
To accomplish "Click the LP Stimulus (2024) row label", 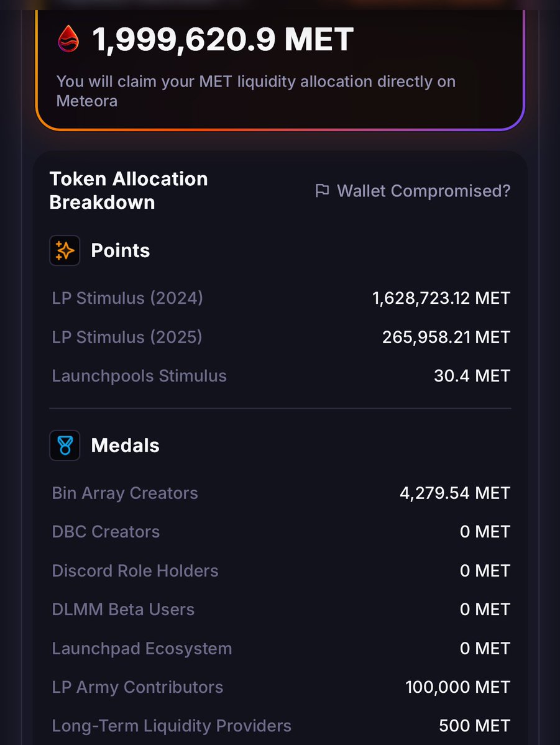I will pyautogui.click(x=127, y=298).
